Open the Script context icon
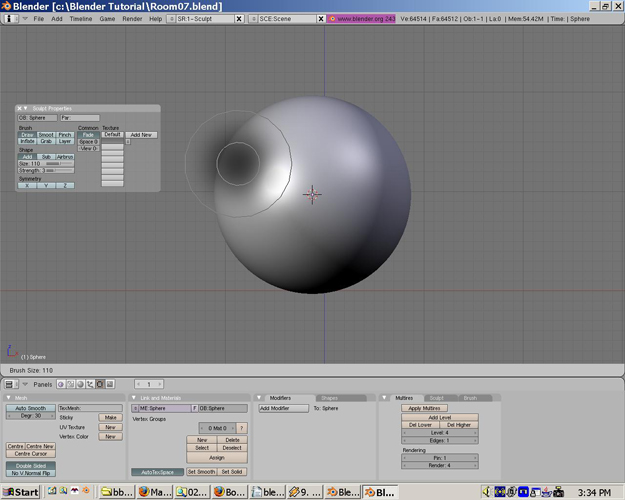The height and width of the screenshot is (500, 625). point(71,384)
